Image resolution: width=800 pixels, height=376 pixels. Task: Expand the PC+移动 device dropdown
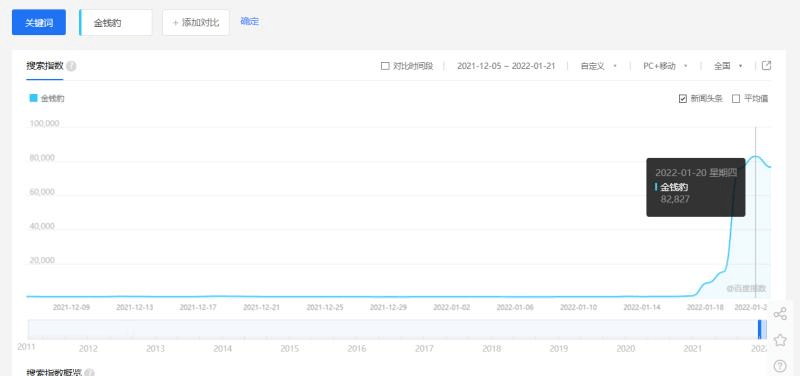tap(665, 66)
